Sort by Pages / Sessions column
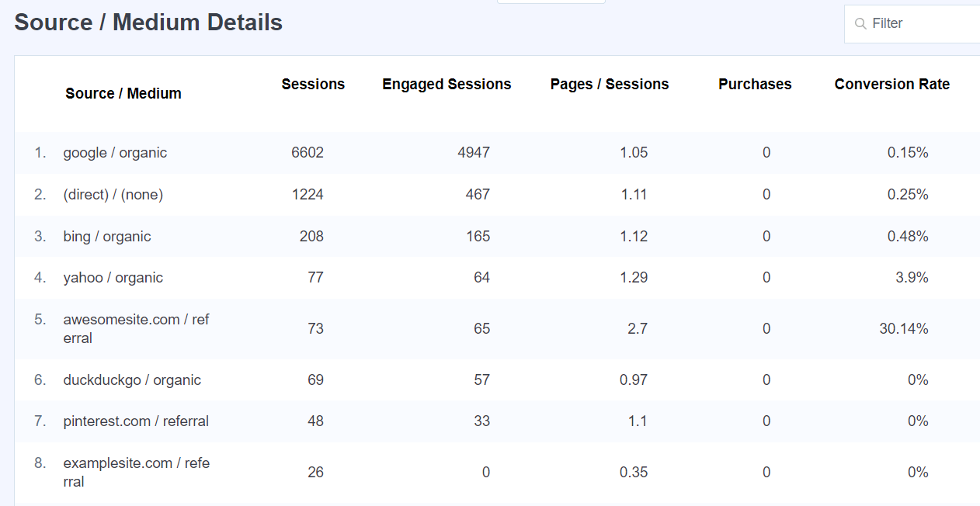 (609, 84)
